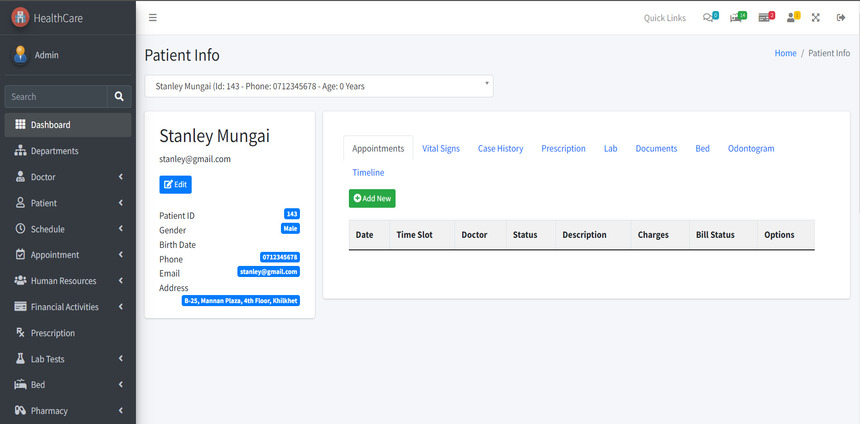Open the payment notification icon with red badge
The width and height of the screenshot is (860, 424).
766,17
